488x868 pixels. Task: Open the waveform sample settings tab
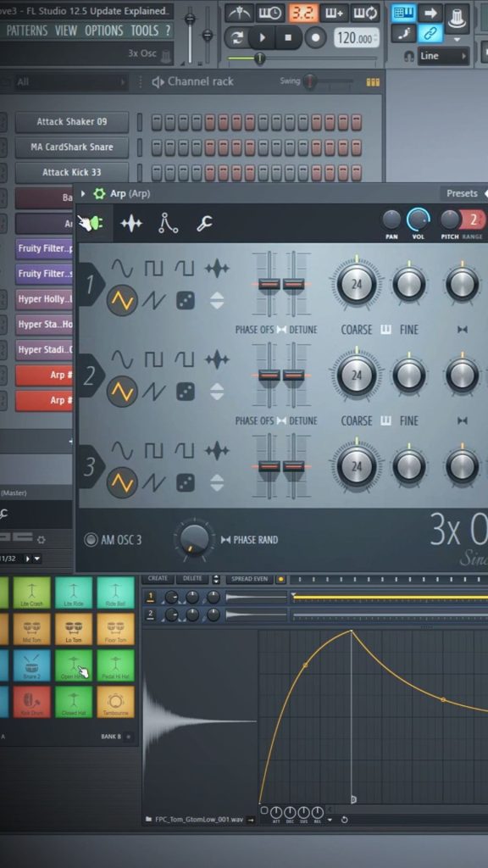[131, 224]
